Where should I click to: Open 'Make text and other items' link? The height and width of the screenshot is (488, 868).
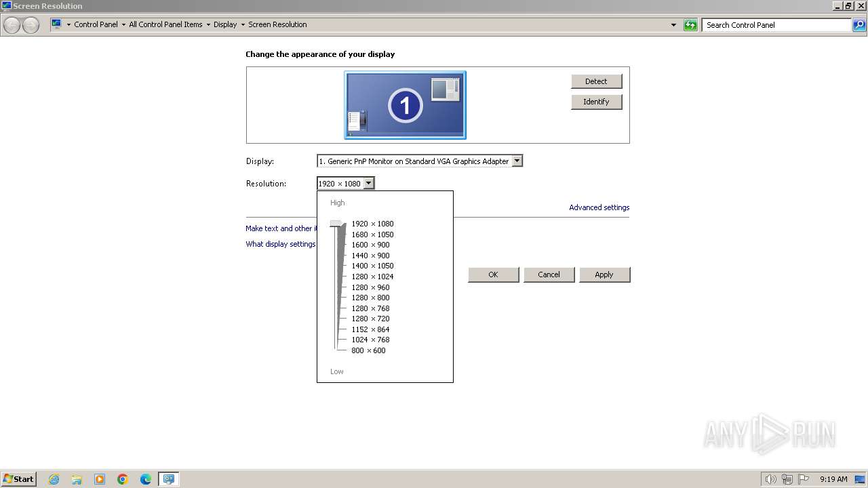coord(281,228)
